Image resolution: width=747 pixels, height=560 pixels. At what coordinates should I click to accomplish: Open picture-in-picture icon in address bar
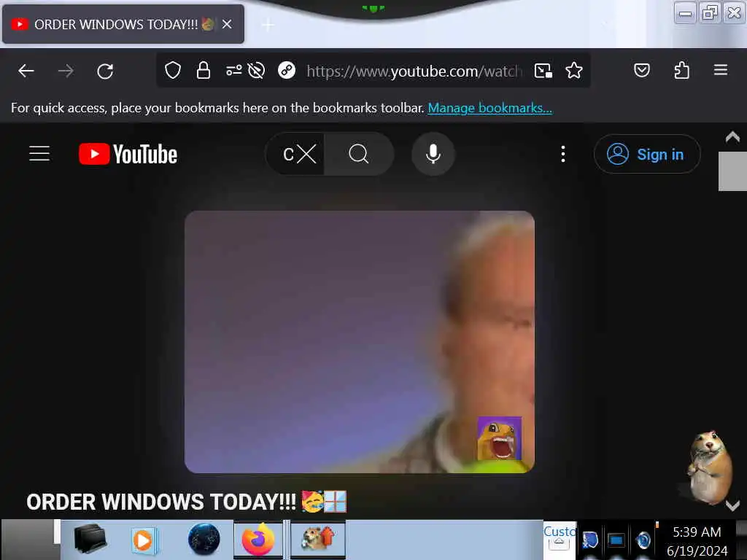(543, 71)
